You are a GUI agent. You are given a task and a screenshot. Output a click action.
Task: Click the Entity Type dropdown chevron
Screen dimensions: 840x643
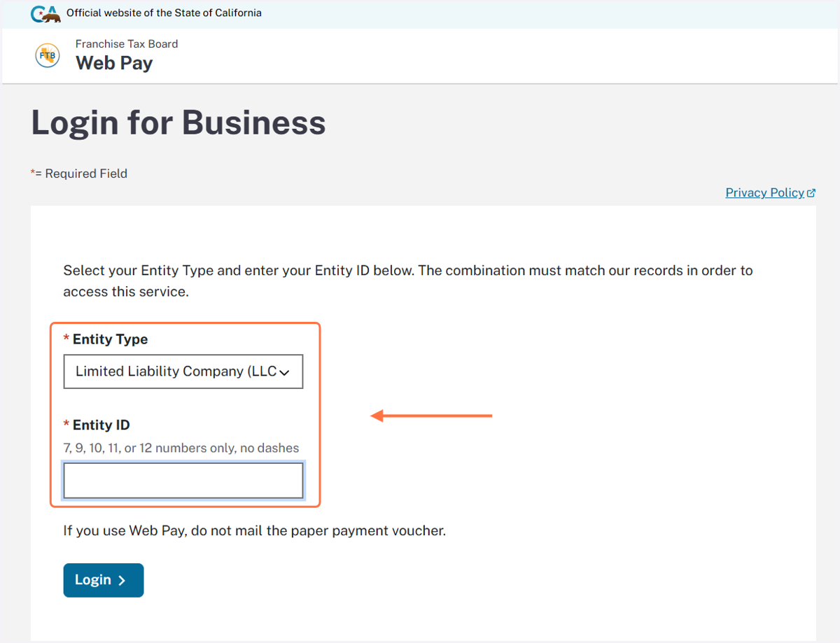(x=284, y=373)
